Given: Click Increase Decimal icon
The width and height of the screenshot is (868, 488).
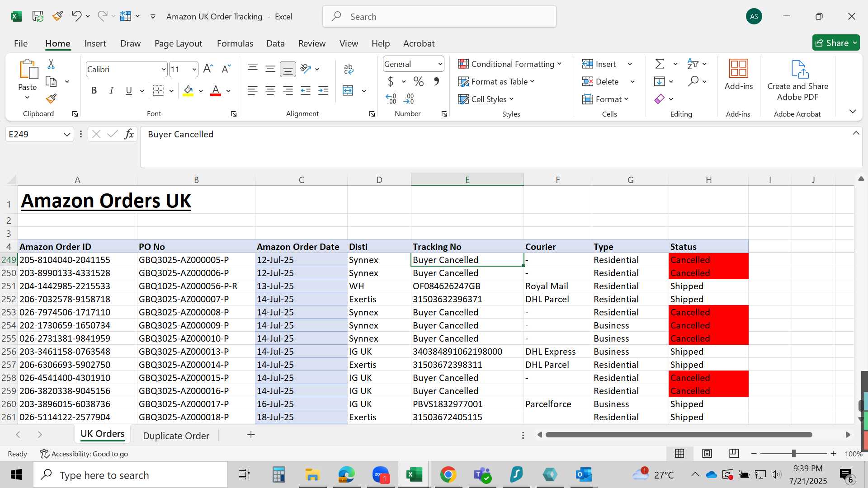Looking at the screenshot, I should pyautogui.click(x=391, y=99).
